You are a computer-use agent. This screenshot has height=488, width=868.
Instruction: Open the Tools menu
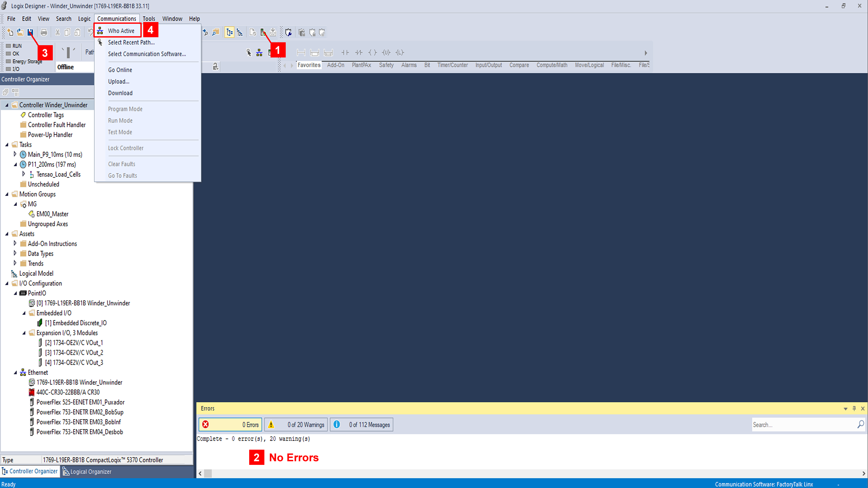[x=149, y=19]
